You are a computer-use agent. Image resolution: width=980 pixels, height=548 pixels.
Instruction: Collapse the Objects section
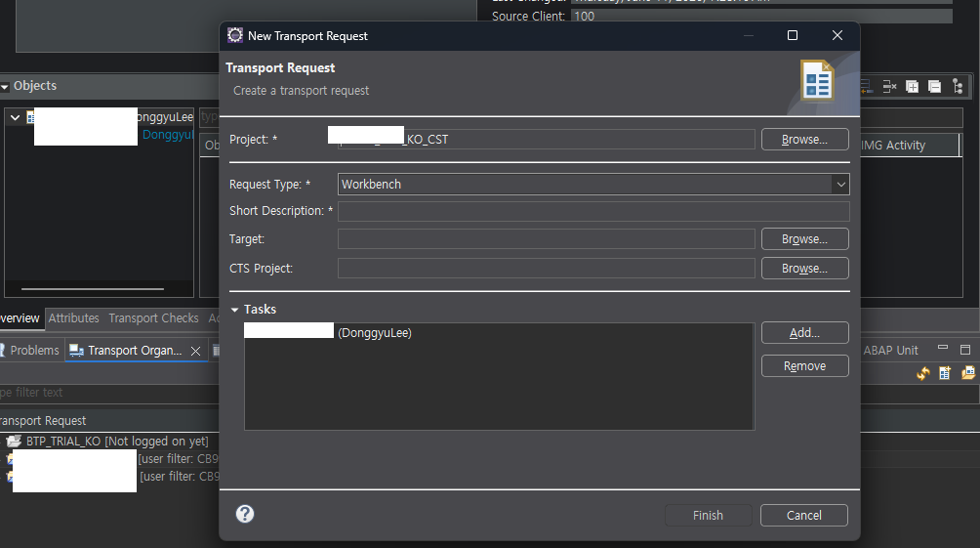pos(5,86)
